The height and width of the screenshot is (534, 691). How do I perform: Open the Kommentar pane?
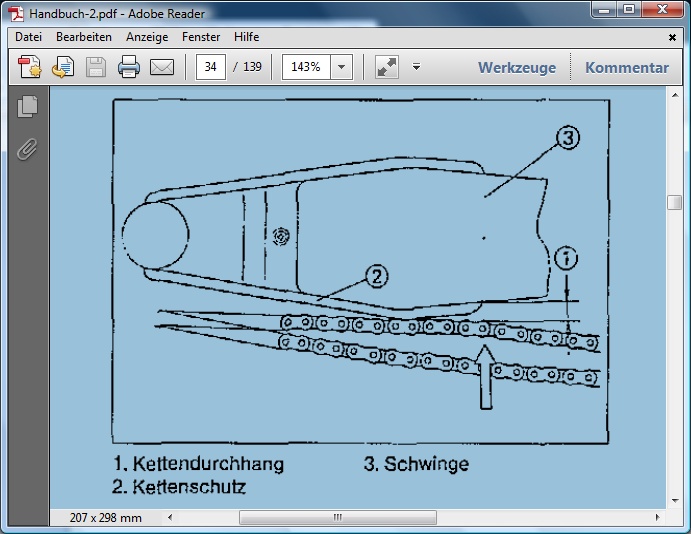(x=627, y=68)
